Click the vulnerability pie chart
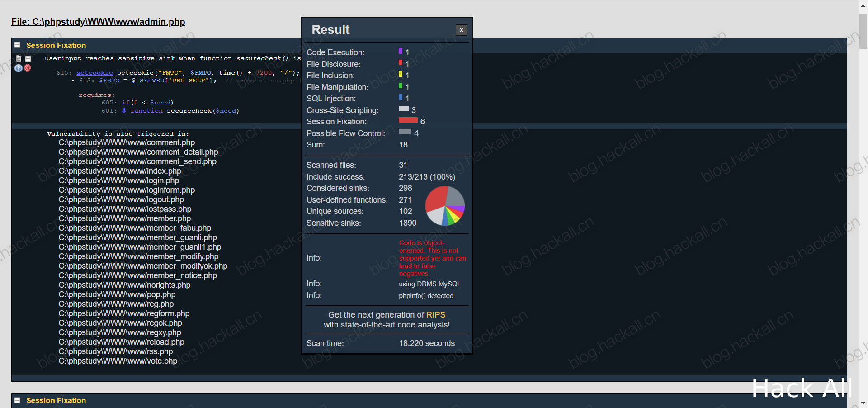Screen dimensions: 868x408 click(x=445, y=206)
